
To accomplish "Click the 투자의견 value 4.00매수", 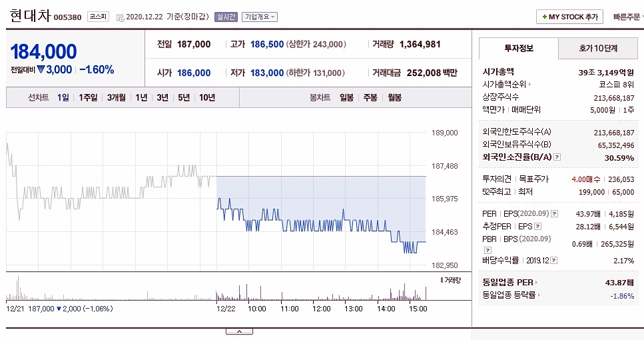I will [x=586, y=179].
